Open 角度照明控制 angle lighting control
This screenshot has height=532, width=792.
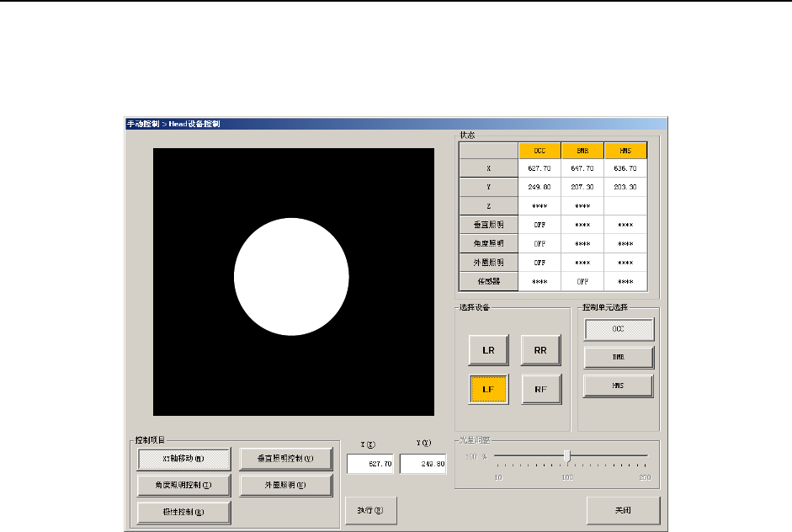click(x=183, y=485)
